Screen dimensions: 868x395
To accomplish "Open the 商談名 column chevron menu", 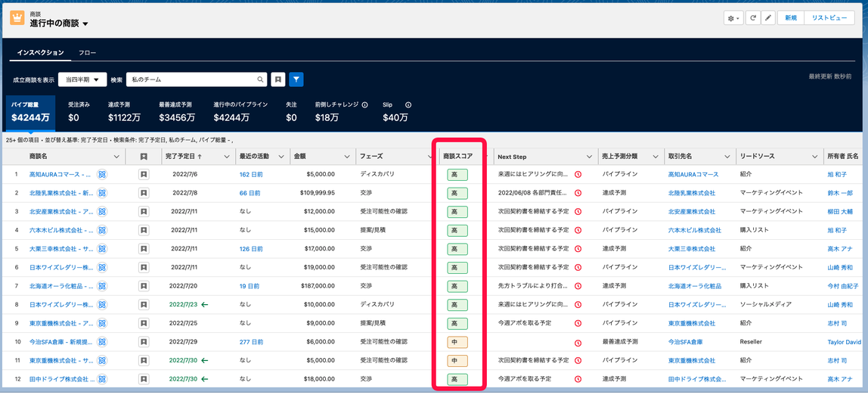I will point(116,157).
